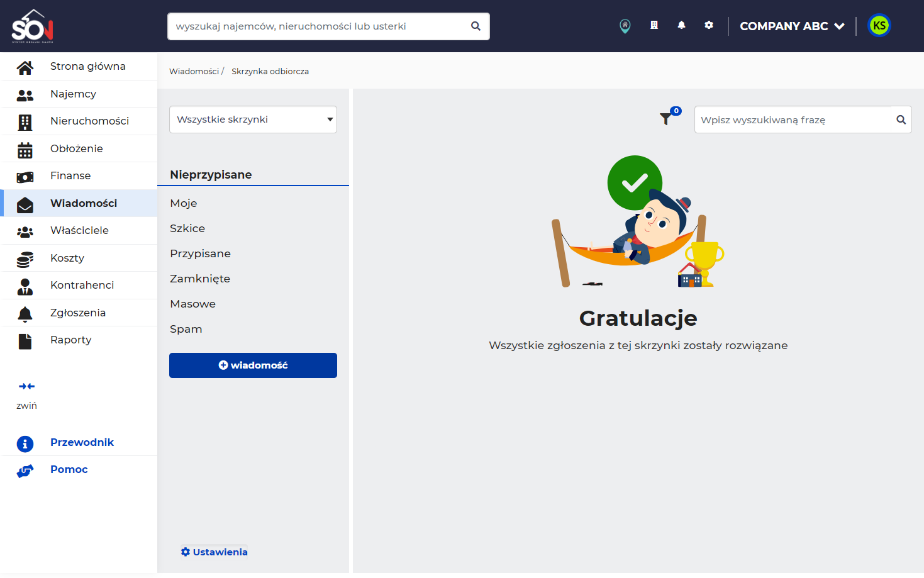
Task: Click the Wiadomości breadcrumb
Action: point(194,71)
